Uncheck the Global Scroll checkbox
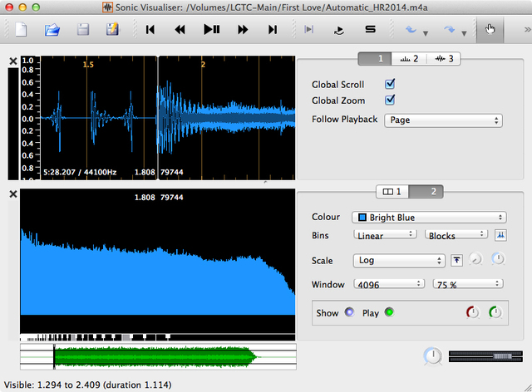Image resolution: width=532 pixels, height=392 pixels. [x=390, y=85]
